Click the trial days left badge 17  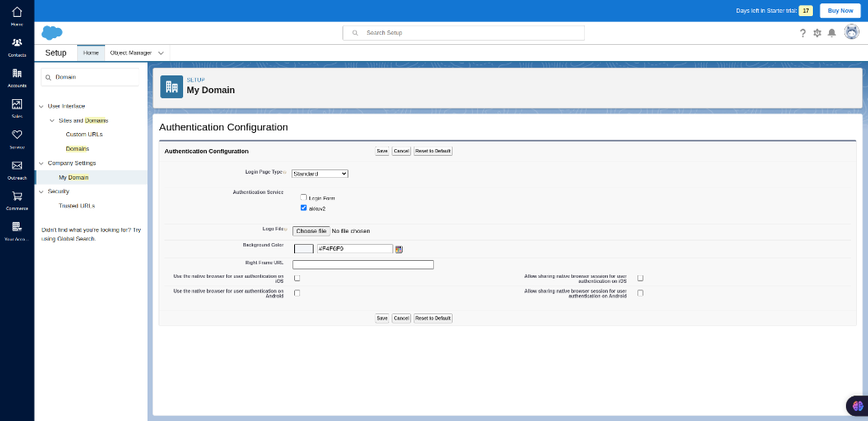coord(805,10)
